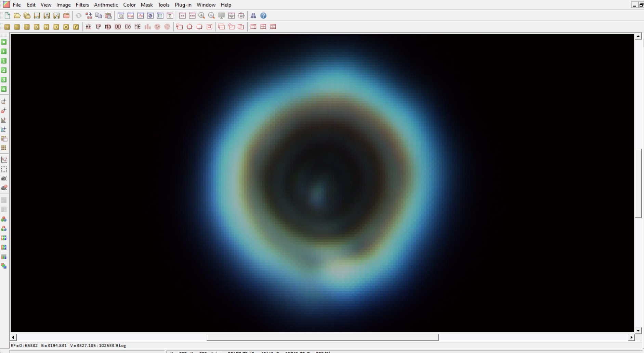Click the open folder icon in toolbar
Image resolution: width=644 pixels, height=353 pixels.
(17, 16)
